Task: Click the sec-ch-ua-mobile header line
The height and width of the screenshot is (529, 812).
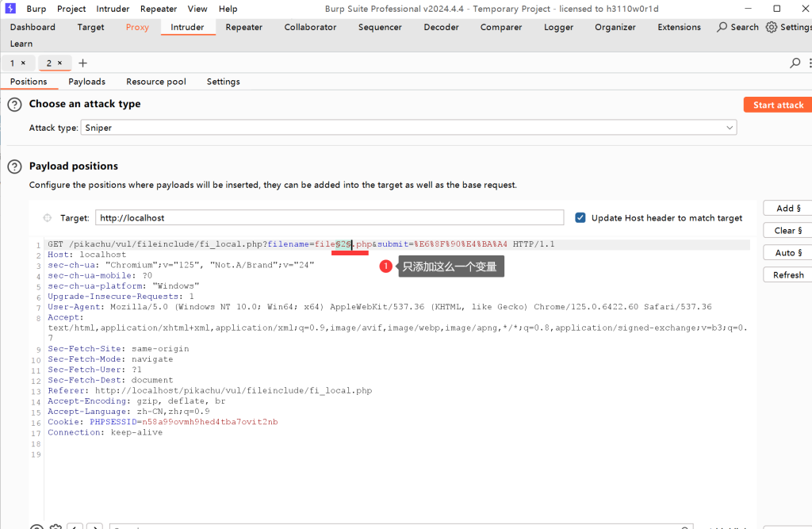Action: coord(100,275)
